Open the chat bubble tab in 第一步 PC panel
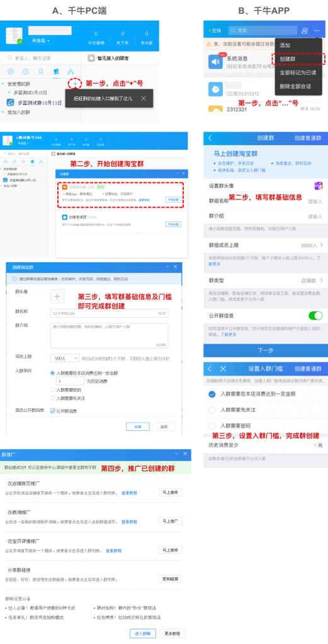This screenshot has height=644, width=328. click(x=11, y=72)
